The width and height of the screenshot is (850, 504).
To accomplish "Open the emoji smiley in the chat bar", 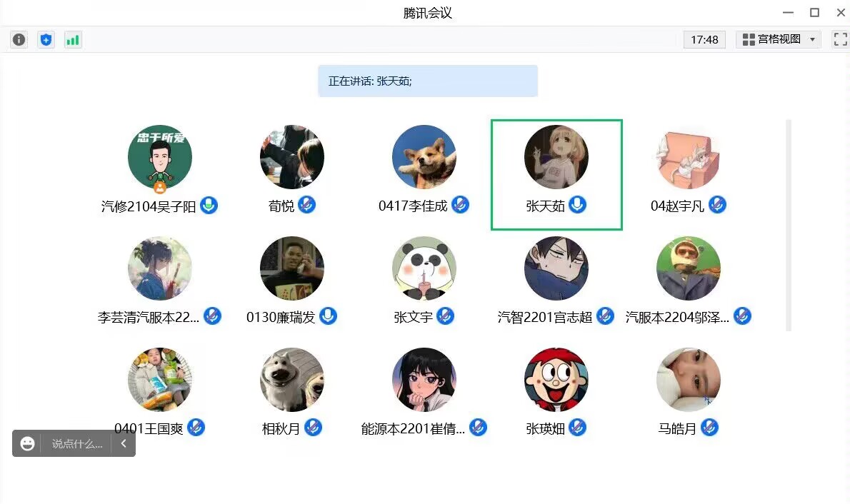I will click(x=27, y=444).
